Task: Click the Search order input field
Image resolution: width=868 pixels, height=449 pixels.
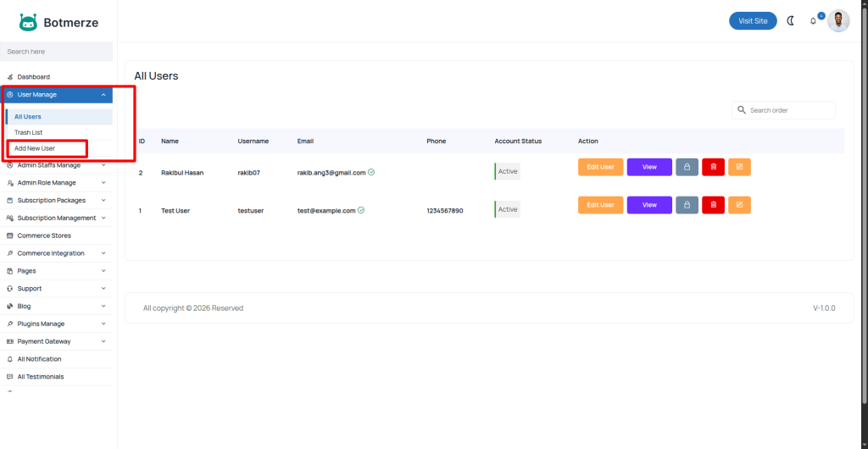Action: point(788,110)
